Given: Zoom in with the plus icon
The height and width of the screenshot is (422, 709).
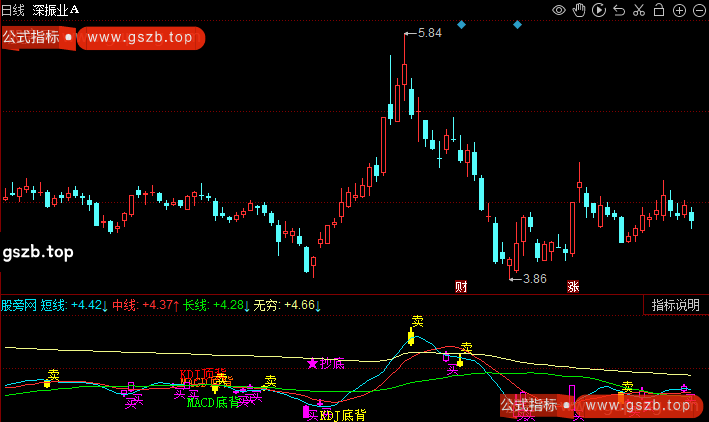Looking at the screenshot, I should [678, 11].
